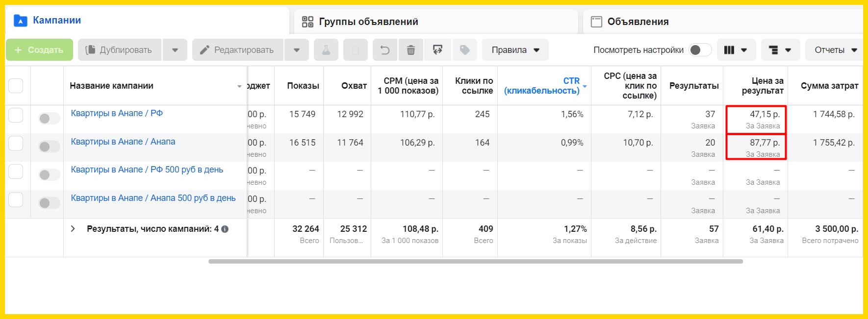This screenshot has height=319, width=868.
Task: Open dropdown arrow next to Edit
Action: coord(297,50)
